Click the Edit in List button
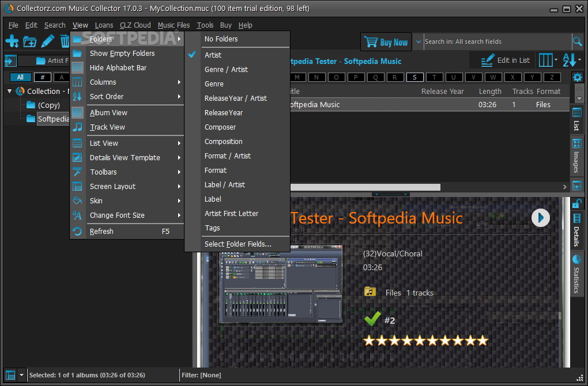The image size is (588, 386). click(505, 60)
